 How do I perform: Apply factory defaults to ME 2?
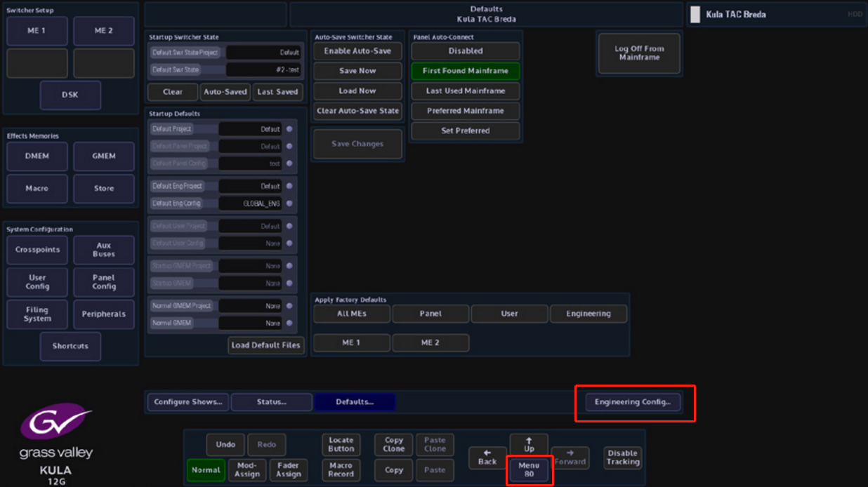(x=430, y=342)
